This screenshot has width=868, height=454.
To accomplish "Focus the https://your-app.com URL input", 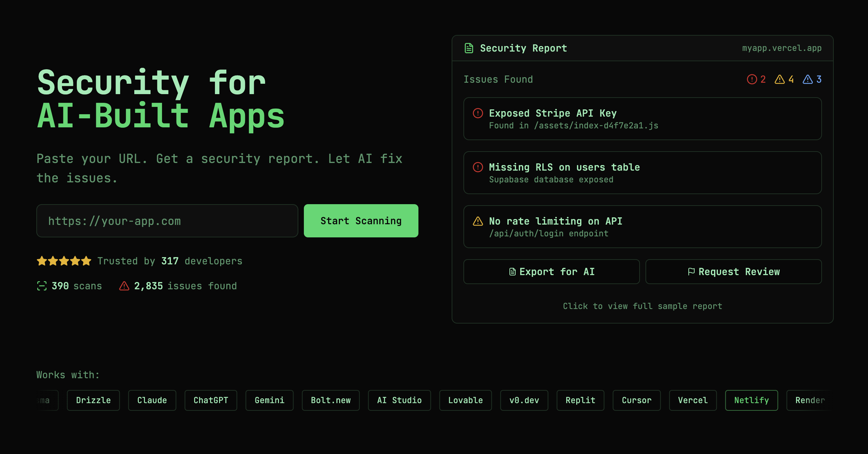I will pos(167,221).
